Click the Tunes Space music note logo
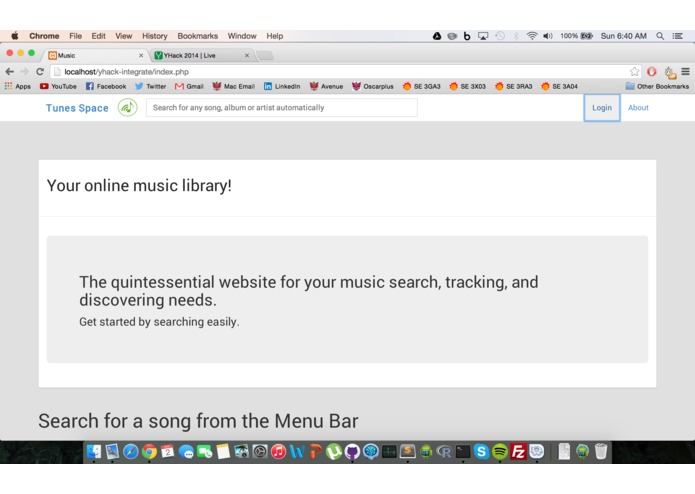695x494 pixels. [128, 108]
